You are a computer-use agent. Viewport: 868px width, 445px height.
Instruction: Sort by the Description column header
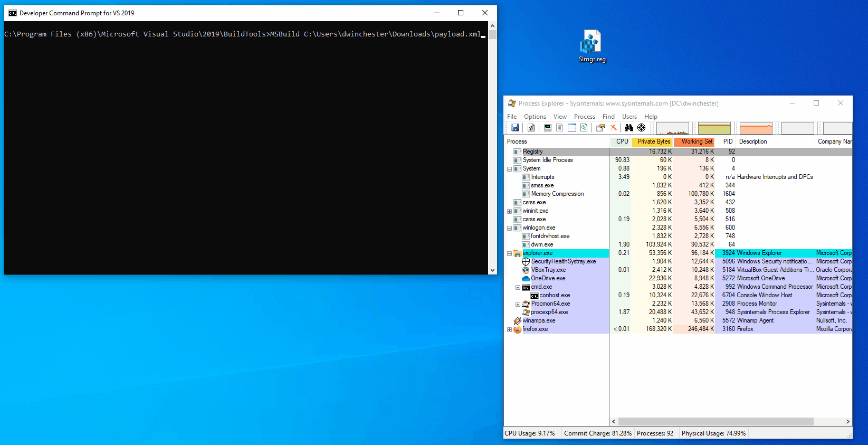(x=776, y=141)
